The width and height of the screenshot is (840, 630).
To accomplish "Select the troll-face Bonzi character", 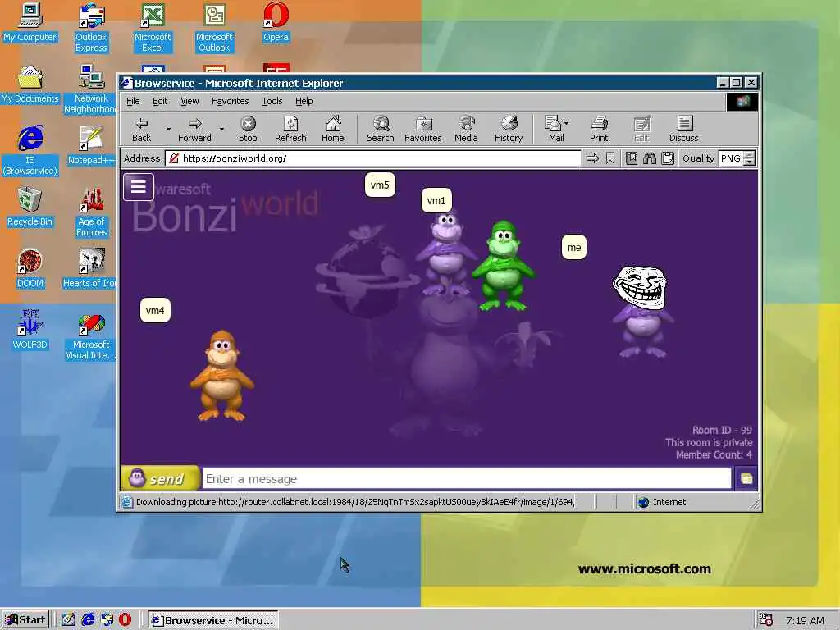I will tap(642, 311).
